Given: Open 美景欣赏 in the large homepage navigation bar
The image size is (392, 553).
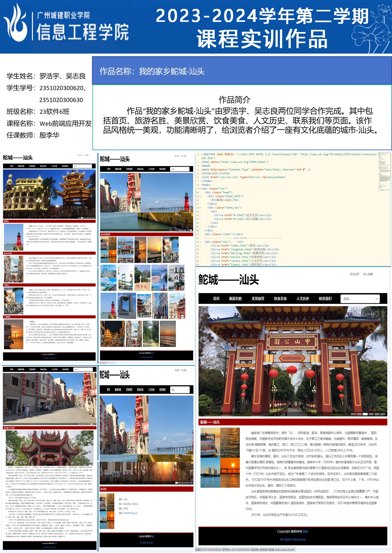Looking at the screenshot, I should click(258, 299).
